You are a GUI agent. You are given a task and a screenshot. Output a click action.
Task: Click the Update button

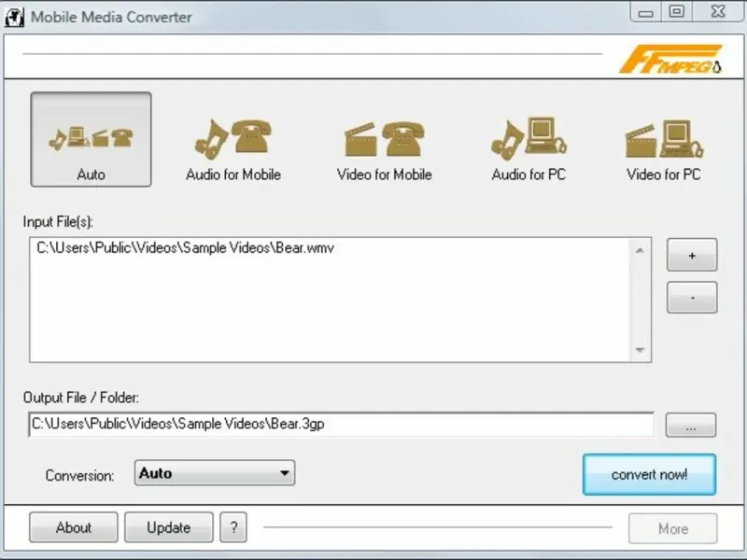169,527
